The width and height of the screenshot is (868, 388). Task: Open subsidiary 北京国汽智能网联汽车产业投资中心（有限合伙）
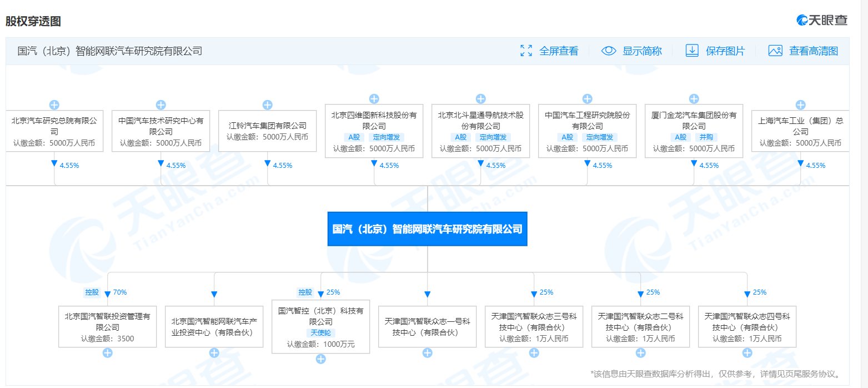(x=214, y=327)
